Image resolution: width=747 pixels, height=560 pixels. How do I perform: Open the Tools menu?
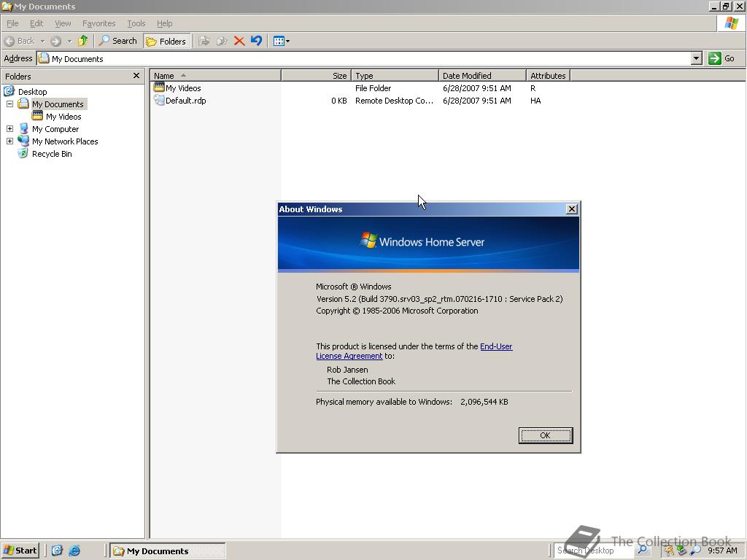tap(136, 23)
